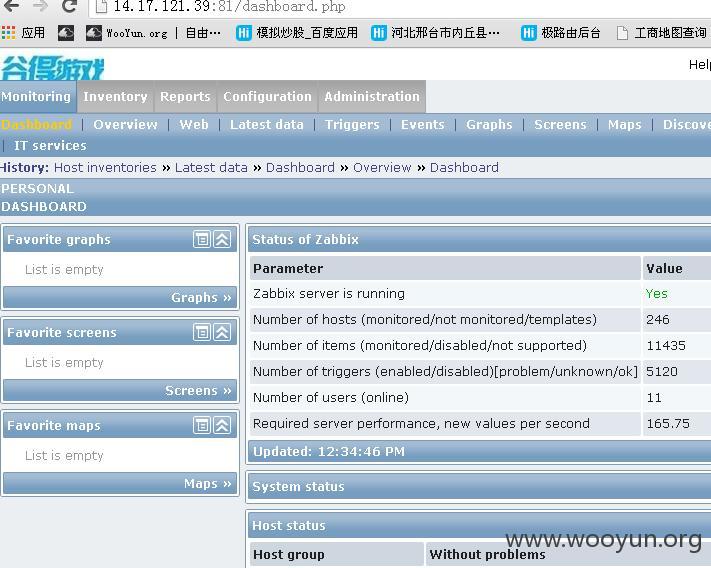
Task: Click Latest data in History breadcrumb
Action: tap(211, 168)
